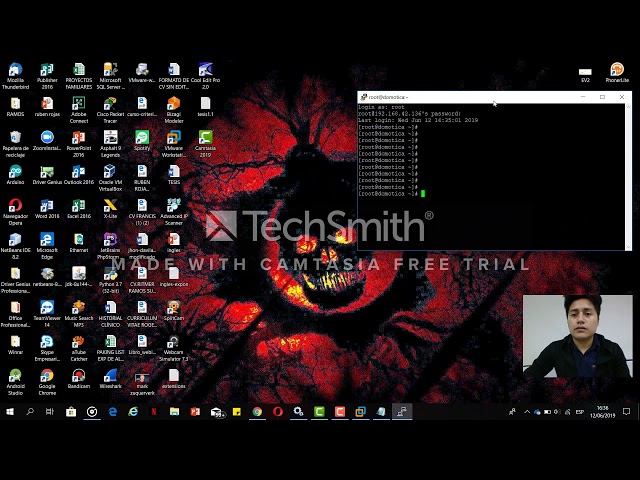This screenshot has width=640, height=480.
Task: Focus the PuTTY terminal at the cursor
Action: click(423, 193)
